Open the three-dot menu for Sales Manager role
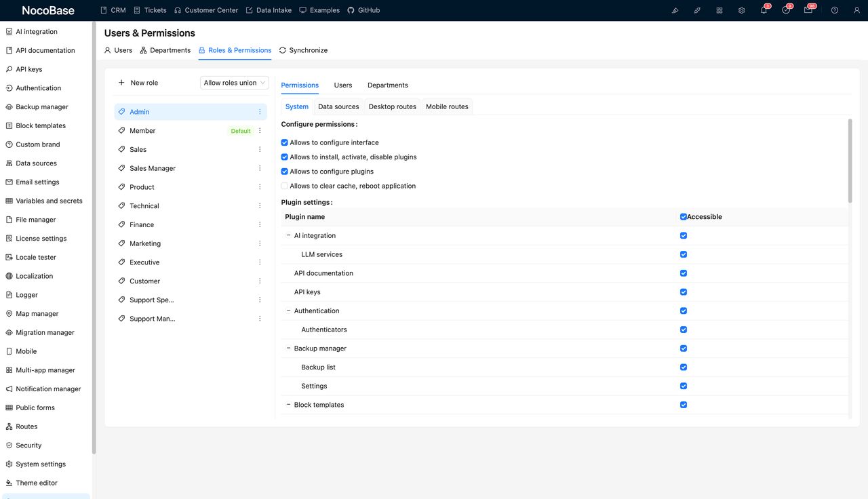Viewport: 868px width, 499px height. tap(260, 168)
